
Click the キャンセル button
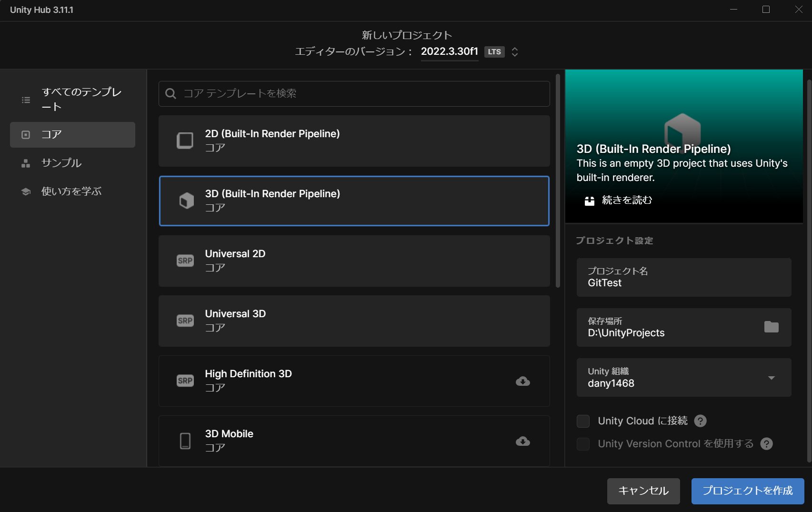coord(643,491)
